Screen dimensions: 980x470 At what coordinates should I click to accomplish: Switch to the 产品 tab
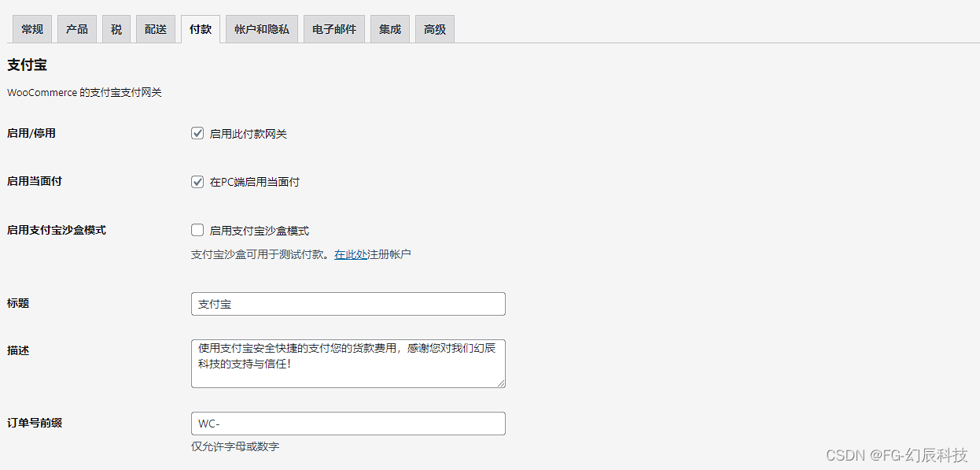click(x=77, y=29)
